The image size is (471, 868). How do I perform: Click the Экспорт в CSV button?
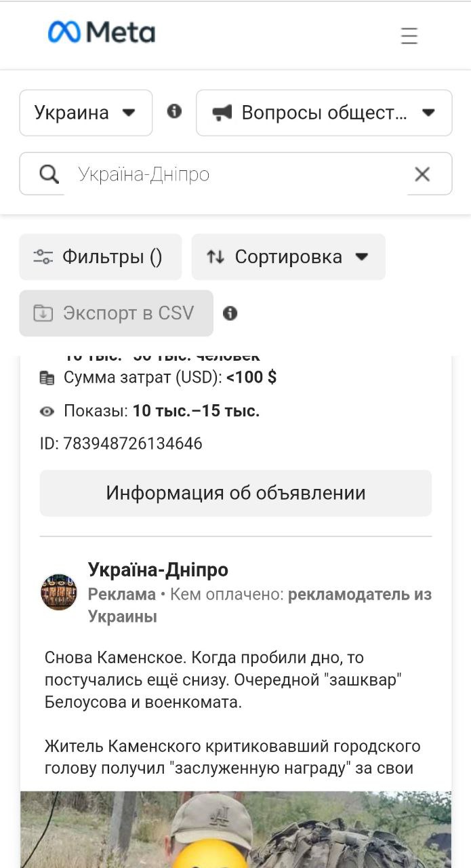(117, 313)
